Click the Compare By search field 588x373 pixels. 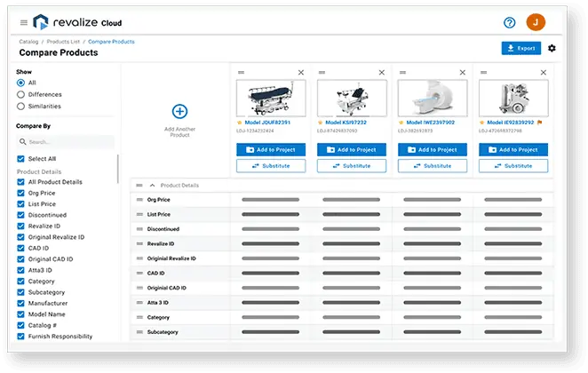(x=65, y=142)
